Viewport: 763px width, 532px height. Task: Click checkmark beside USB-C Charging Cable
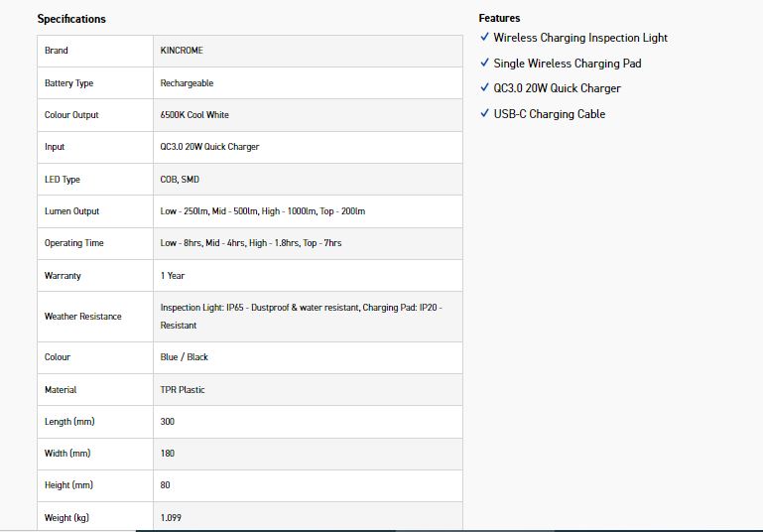pyautogui.click(x=484, y=113)
